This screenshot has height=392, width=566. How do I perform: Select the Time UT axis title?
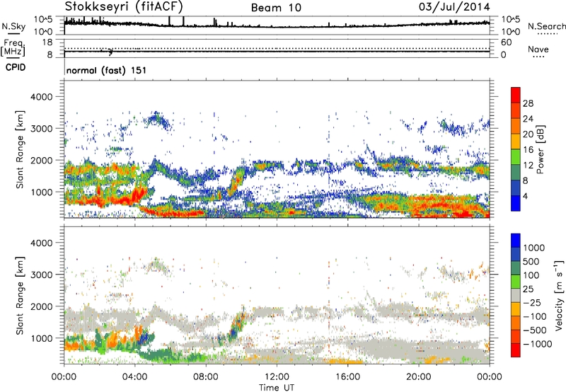pos(277,388)
